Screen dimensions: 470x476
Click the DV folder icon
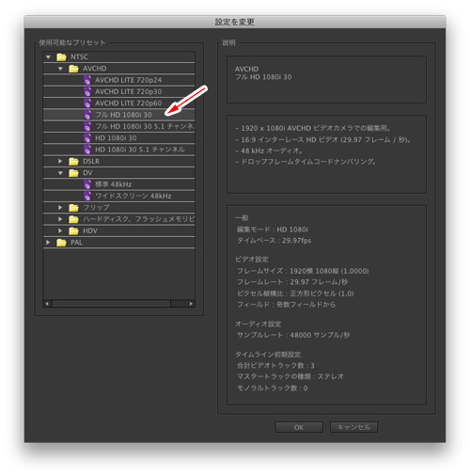pos(73,173)
